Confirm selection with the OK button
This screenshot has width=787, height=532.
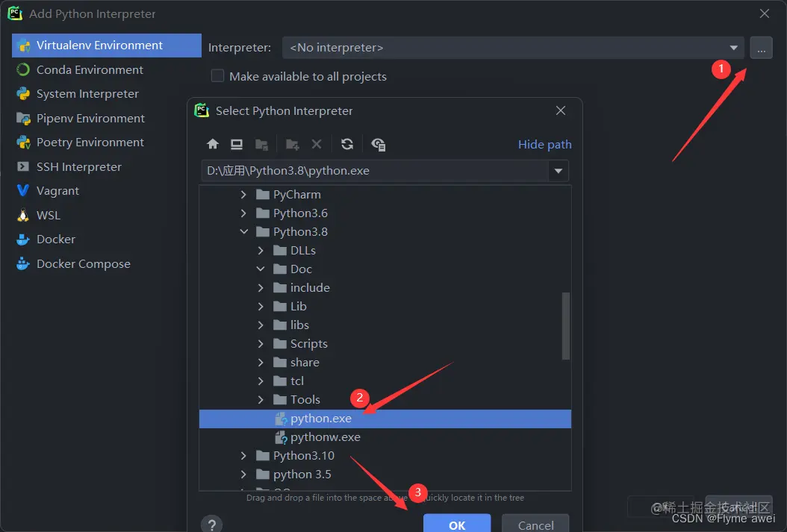[457, 524]
